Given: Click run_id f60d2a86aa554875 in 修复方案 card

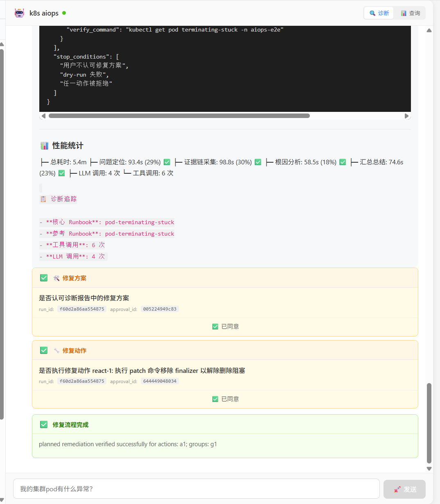Looking at the screenshot, I should click(82, 309).
